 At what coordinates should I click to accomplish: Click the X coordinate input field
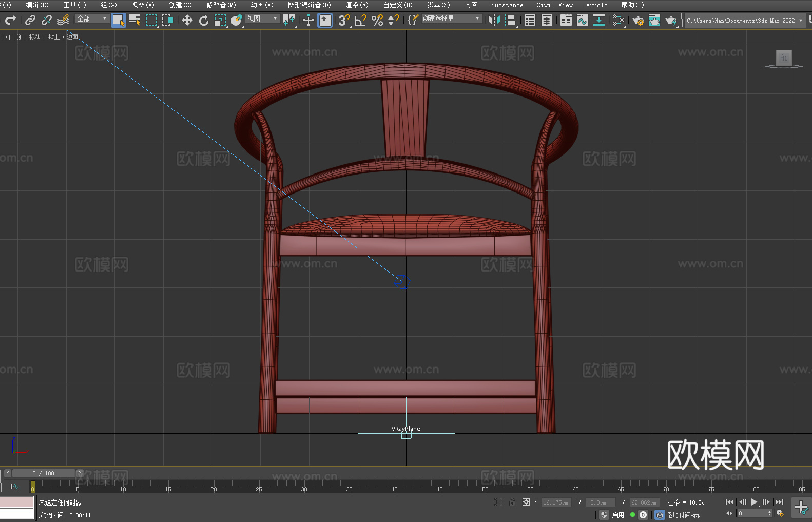(556, 502)
